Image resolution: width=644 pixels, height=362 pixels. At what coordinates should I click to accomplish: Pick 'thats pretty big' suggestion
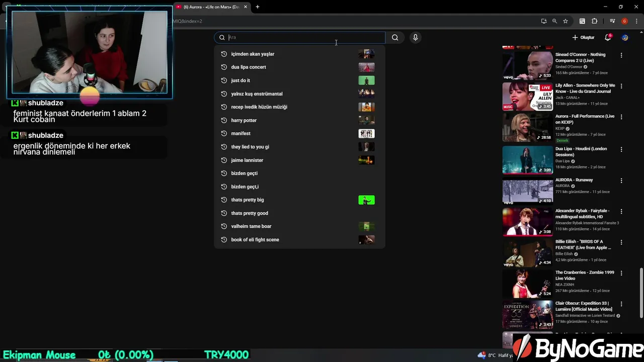(299, 200)
